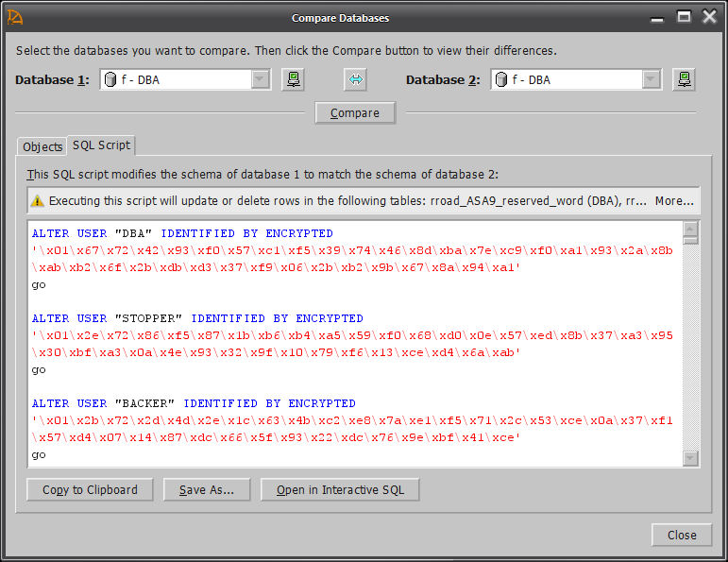Click the Save As... button
728x562 pixels.
(207, 490)
